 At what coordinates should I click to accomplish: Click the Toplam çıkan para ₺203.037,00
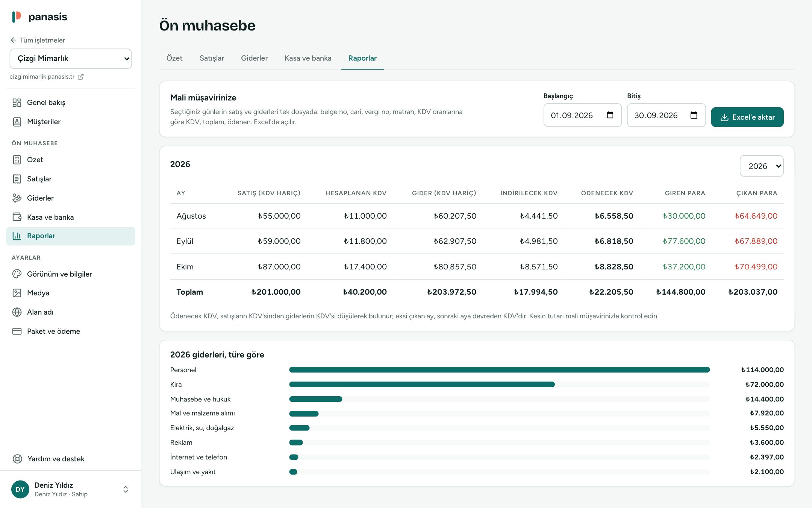(x=753, y=292)
